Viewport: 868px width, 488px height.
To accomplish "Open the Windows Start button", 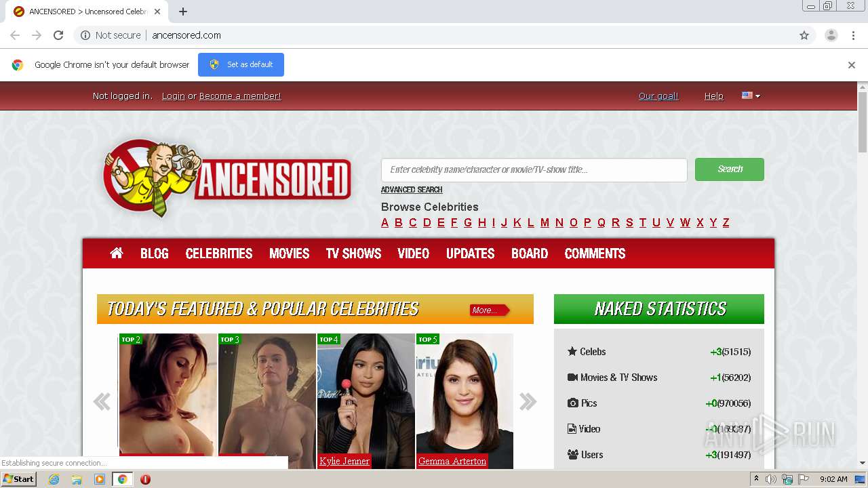I will [x=18, y=479].
